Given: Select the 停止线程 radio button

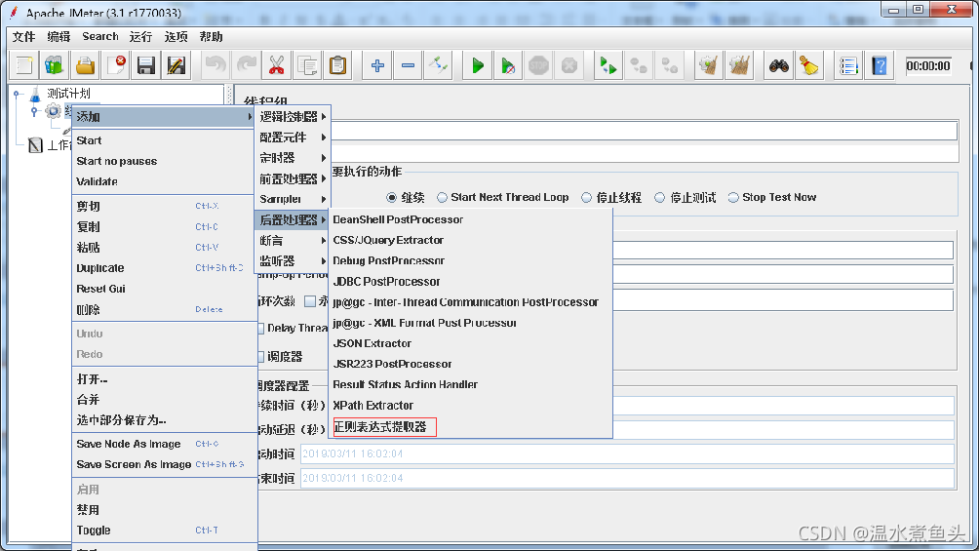Looking at the screenshot, I should [x=586, y=197].
